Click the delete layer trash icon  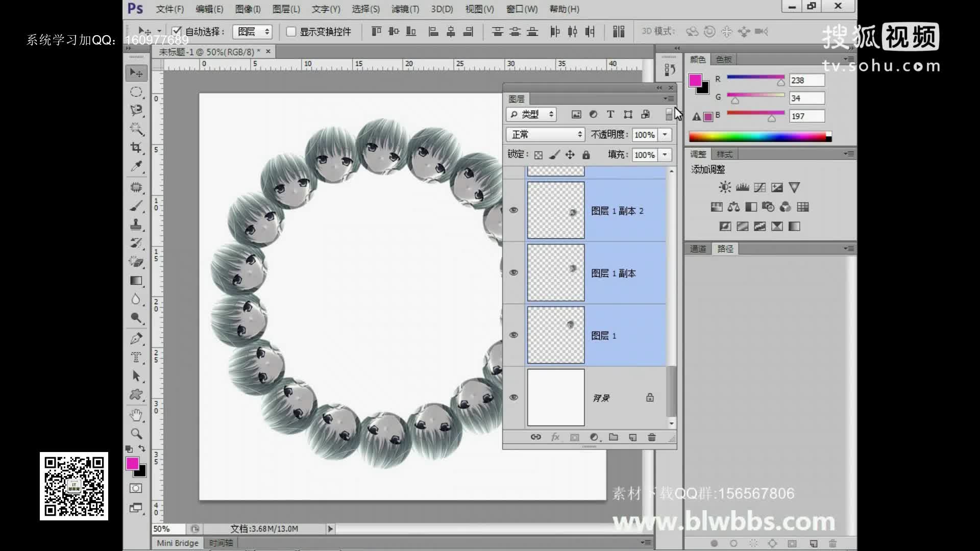652,437
